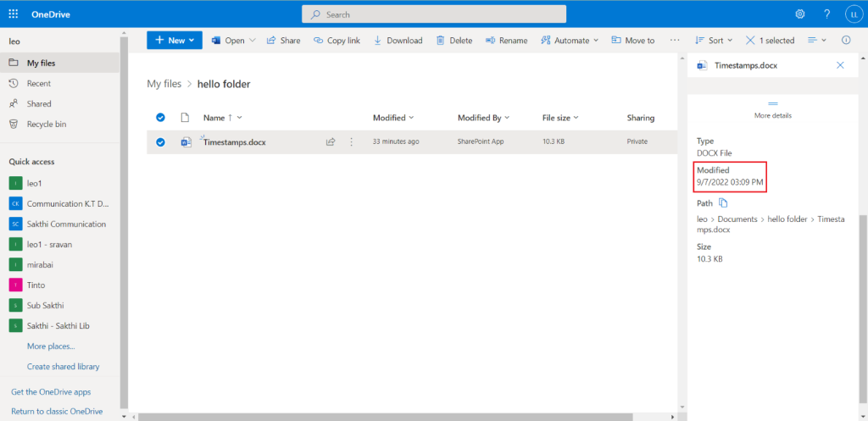The image size is (868, 421).
Task: Click the Help question mark icon
Action: [x=827, y=14]
